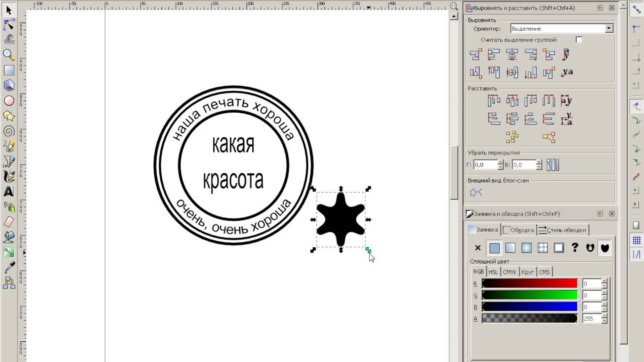Arrange the connector network layout
This screenshot has height=362, width=644.
pyautogui.click(x=476, y=193)
